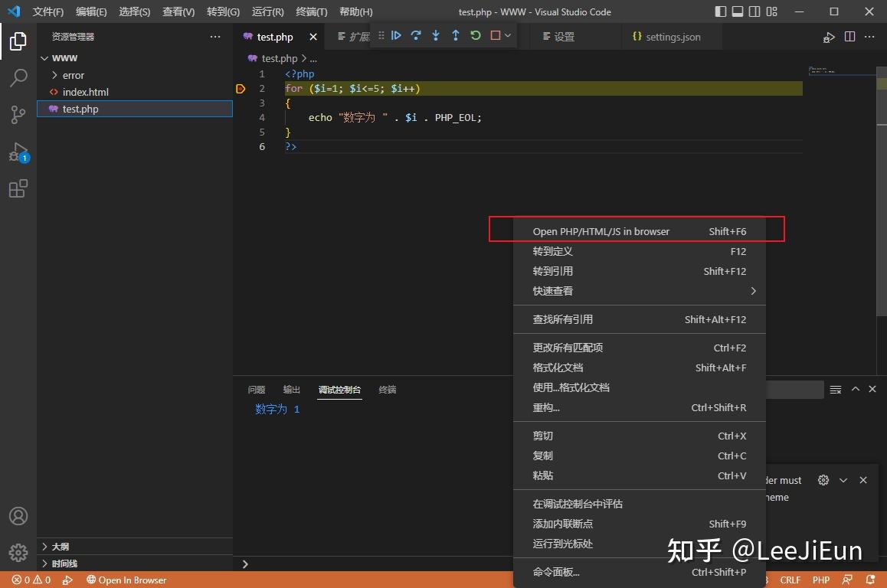887x588 pixels.
Task: Open the Source Control panel
Action: tap(18, 114)
